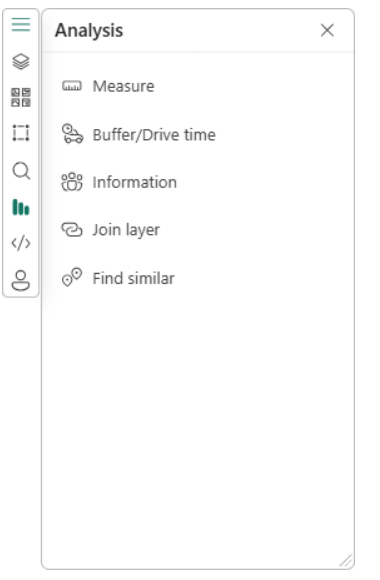Open the user account icon
Viewport: 380px width, 580px height.
point(21,280)
